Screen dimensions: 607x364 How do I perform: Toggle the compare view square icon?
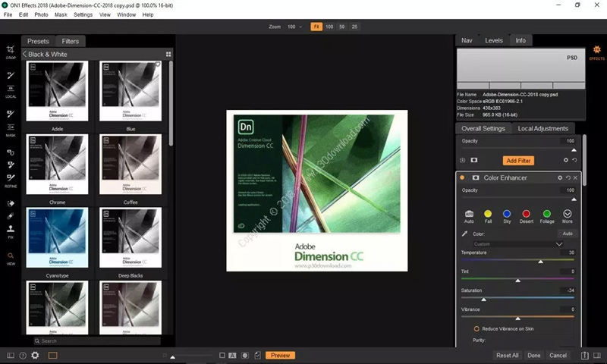tap(222, 355)
